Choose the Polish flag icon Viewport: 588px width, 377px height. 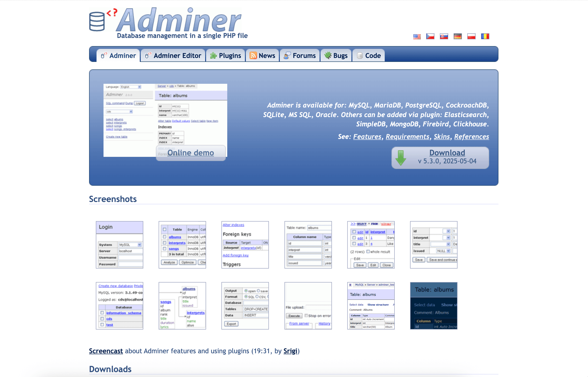471,37
